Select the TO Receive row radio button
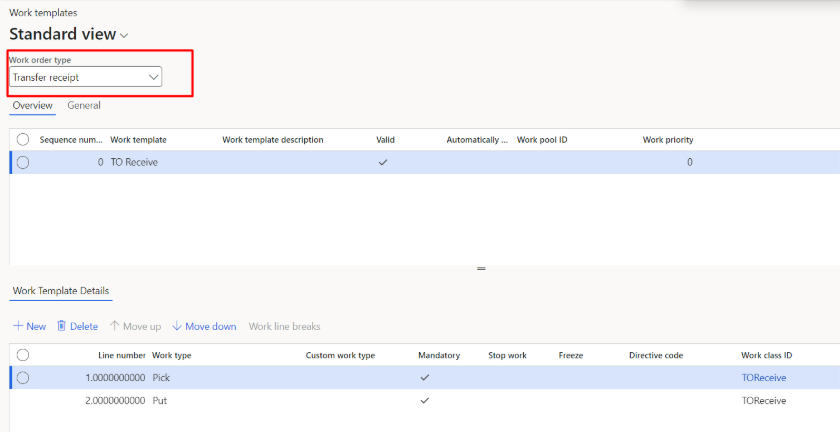The image size is (840, 432). coord(23,162)
